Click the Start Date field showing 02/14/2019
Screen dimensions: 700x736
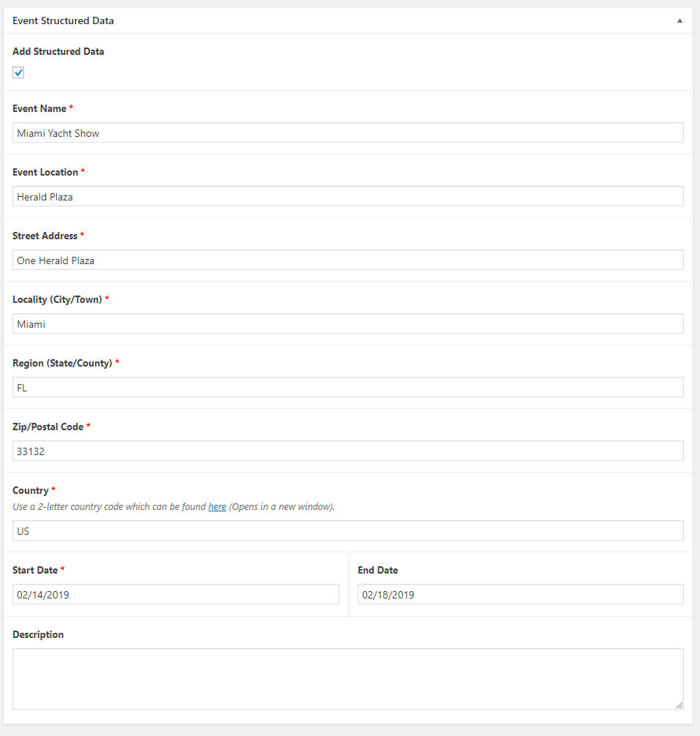[176, 594]
